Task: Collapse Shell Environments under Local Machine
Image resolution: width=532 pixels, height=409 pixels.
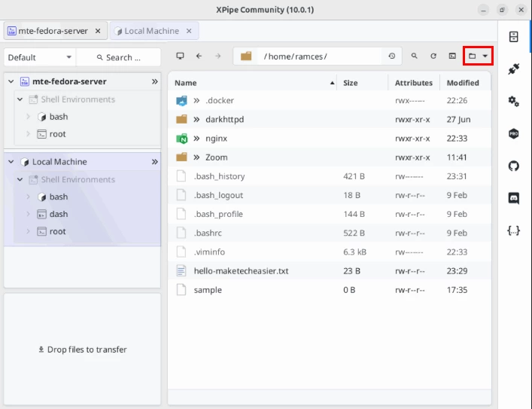Action: point(20,180)
